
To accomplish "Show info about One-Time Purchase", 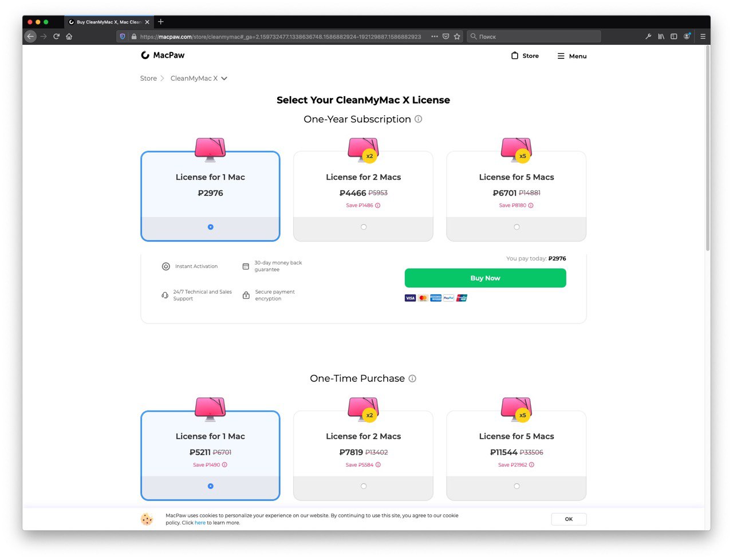I will (x=412, y=378).
